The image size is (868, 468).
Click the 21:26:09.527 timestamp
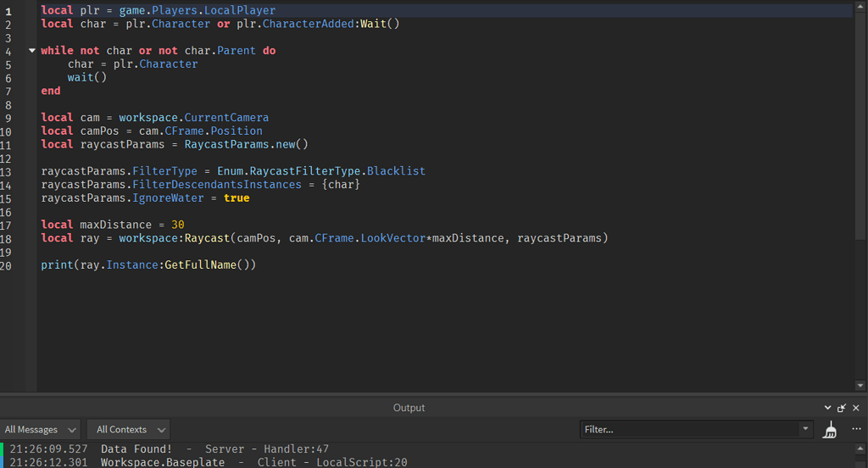(48, 448)
